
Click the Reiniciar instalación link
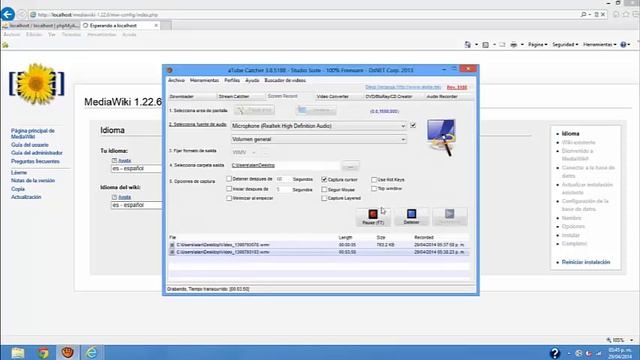point(586,262)
